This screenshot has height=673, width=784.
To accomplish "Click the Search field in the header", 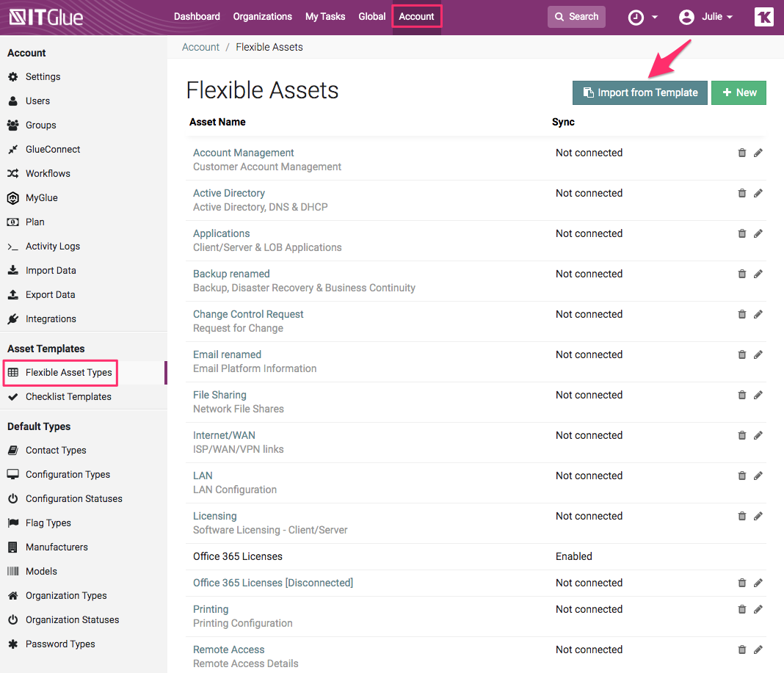I will (576, 17).
